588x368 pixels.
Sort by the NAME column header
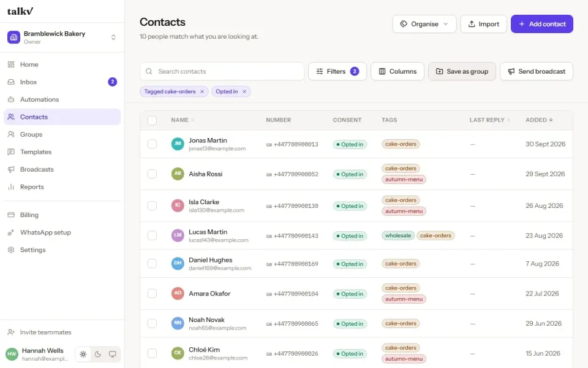point(183,120)
